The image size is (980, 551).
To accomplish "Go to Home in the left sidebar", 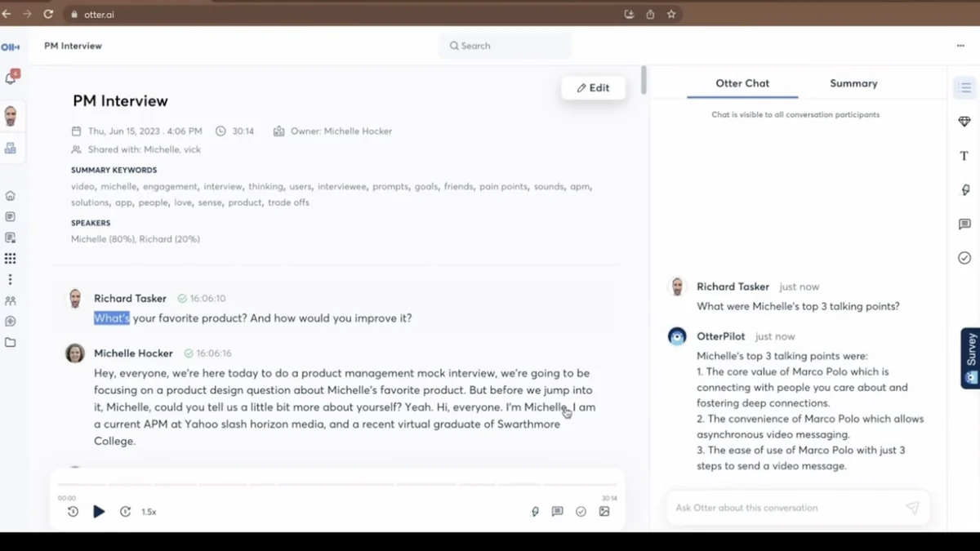I will [x=11, y=196].
